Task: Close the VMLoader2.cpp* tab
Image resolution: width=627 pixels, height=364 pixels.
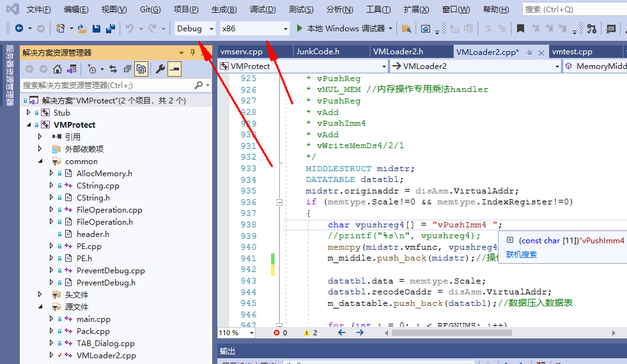Action: [541, 53]
